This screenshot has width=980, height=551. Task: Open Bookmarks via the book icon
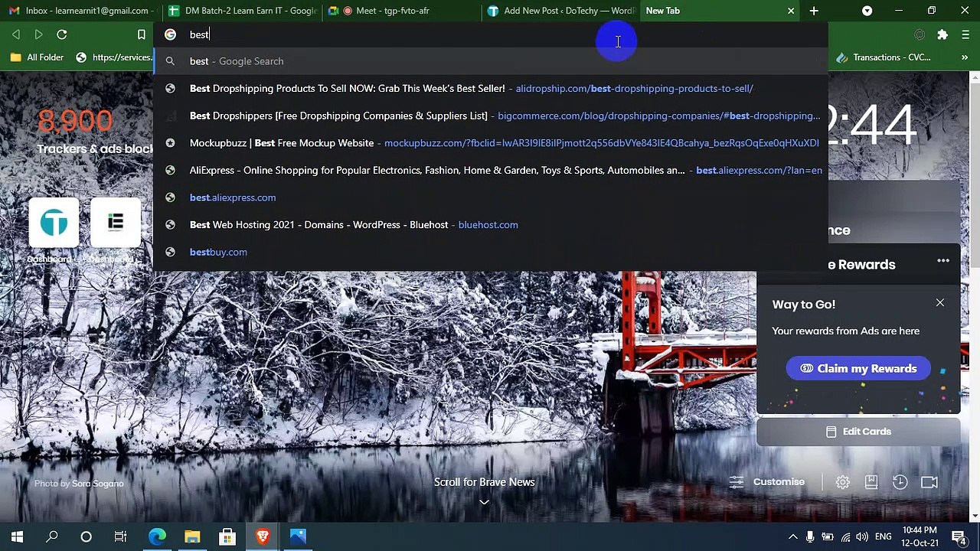871,482
